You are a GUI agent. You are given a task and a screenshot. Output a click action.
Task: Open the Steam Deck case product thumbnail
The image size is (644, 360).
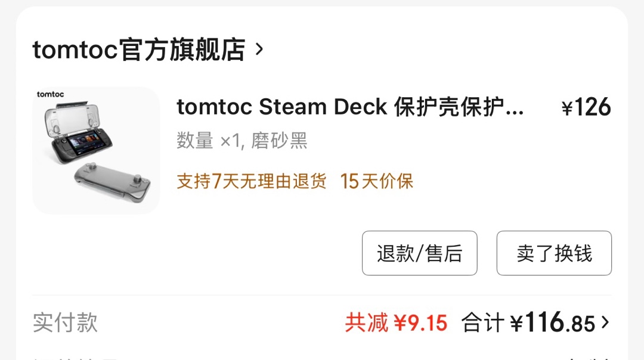coord(96,151)
